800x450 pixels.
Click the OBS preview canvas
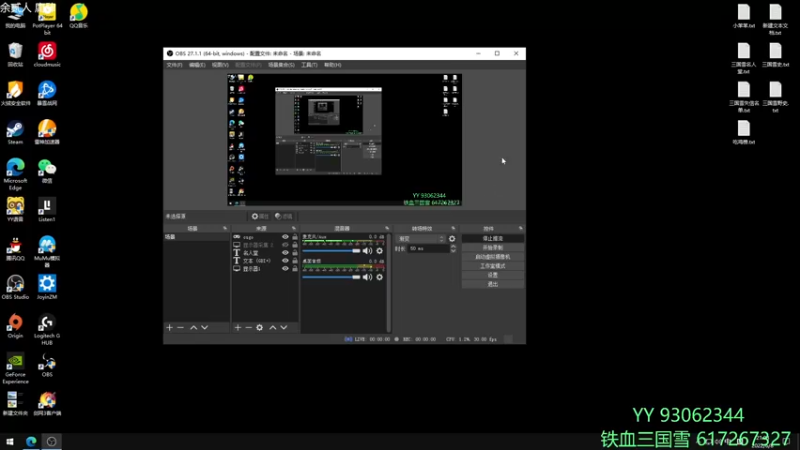(344, 140)
